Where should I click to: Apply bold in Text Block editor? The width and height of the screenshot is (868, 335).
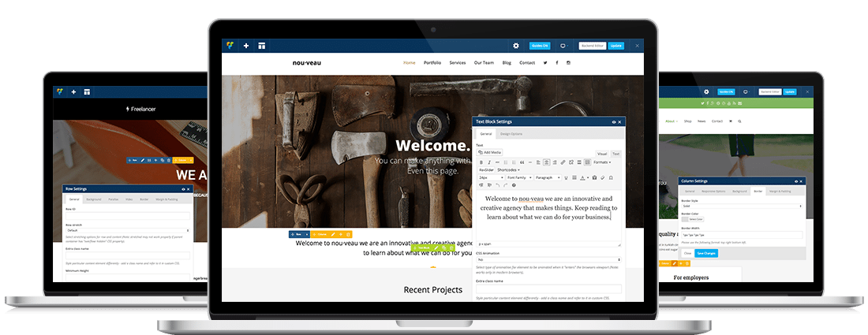click(x=480, y=162)
